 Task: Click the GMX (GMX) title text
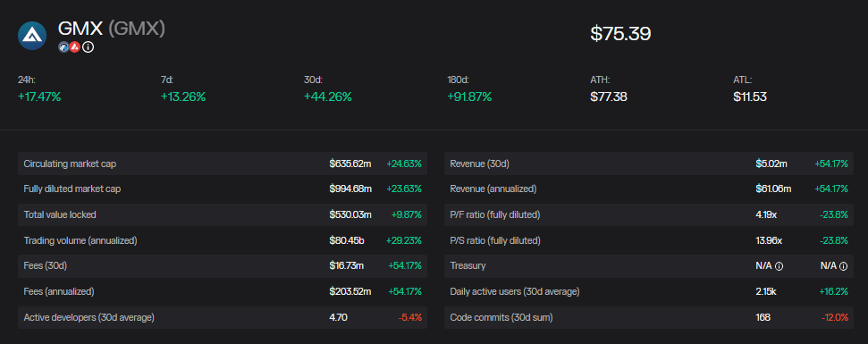click(x=111, y=29)
